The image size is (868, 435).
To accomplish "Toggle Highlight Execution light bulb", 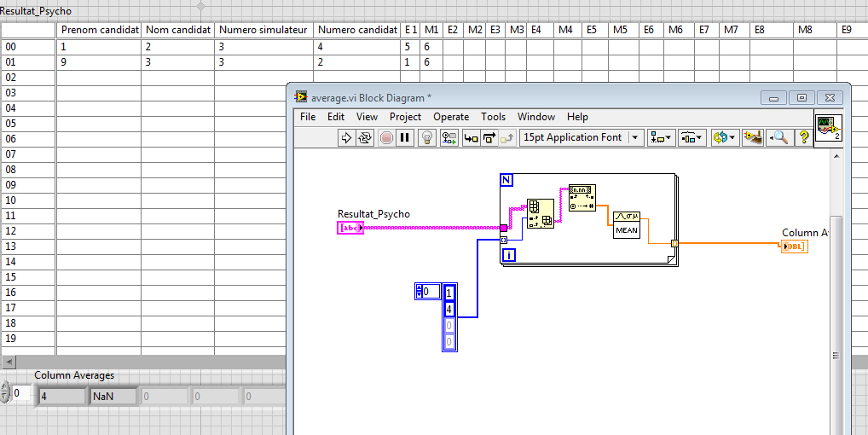I will (x=427, y=137).
